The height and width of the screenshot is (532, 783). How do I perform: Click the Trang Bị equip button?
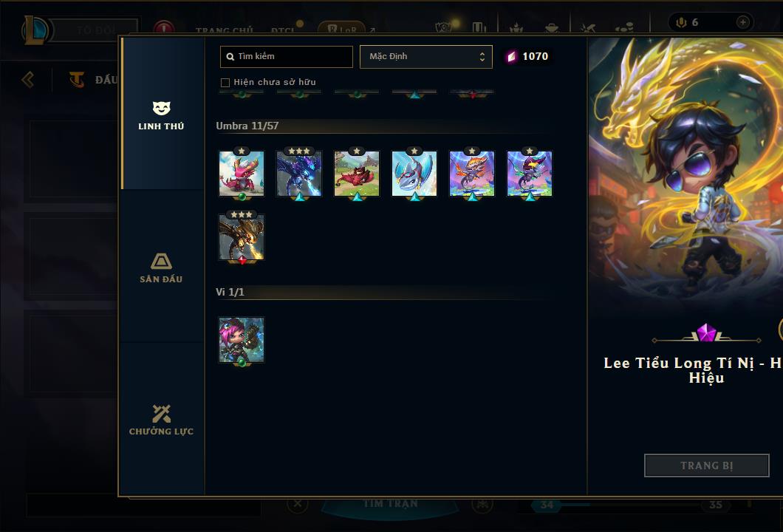click(707, 465)
